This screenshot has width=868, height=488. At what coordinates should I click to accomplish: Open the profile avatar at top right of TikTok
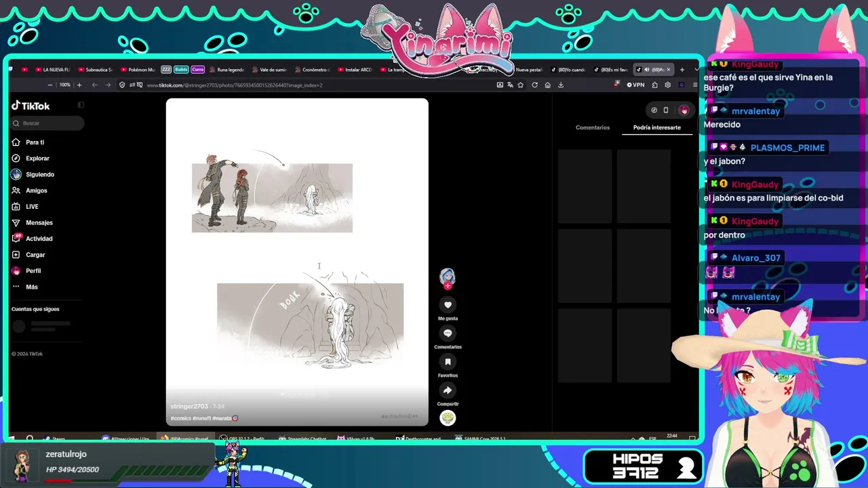[684, 110]
